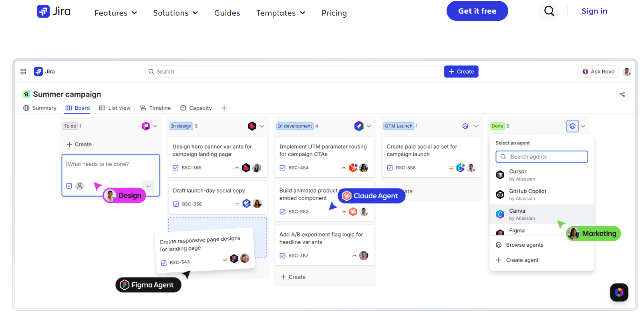
Task: Click the user profile avatar beside Ask Rovo
Action: pos(627,72)
